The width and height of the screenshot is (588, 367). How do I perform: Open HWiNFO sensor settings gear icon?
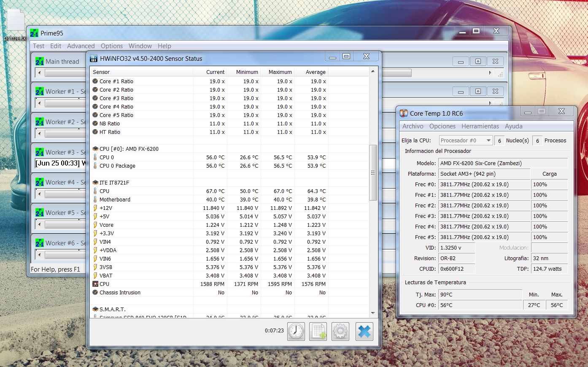point(340,331)
